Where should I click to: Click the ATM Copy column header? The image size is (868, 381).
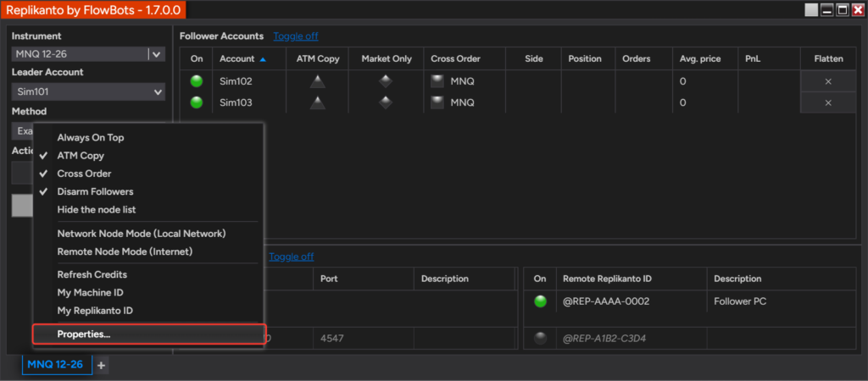317,58
